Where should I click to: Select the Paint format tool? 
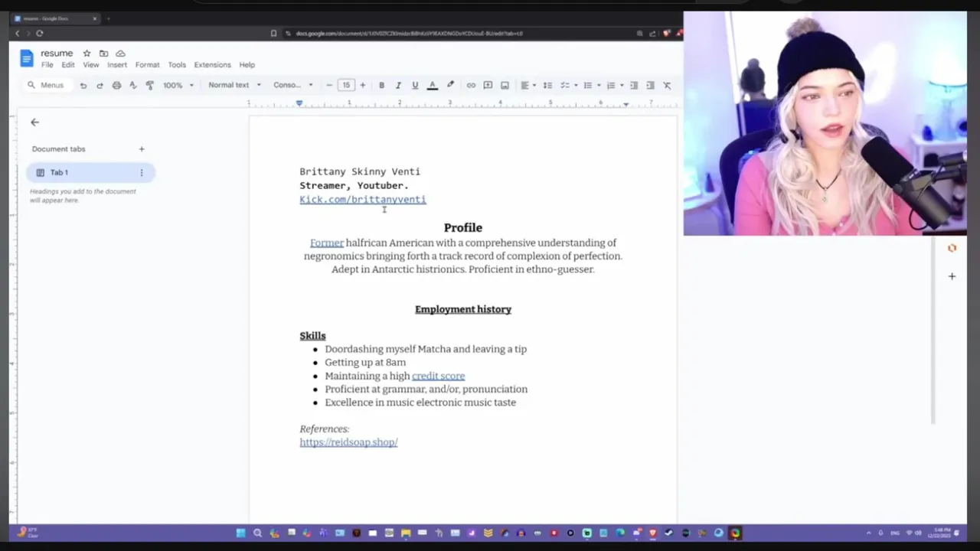pyautogui.click(x=149, y=85)
